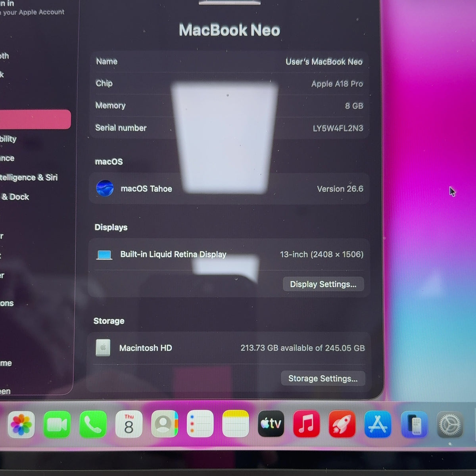Click the 8 GB memory value
Screen dimensions: 476x476
point(354,106)
